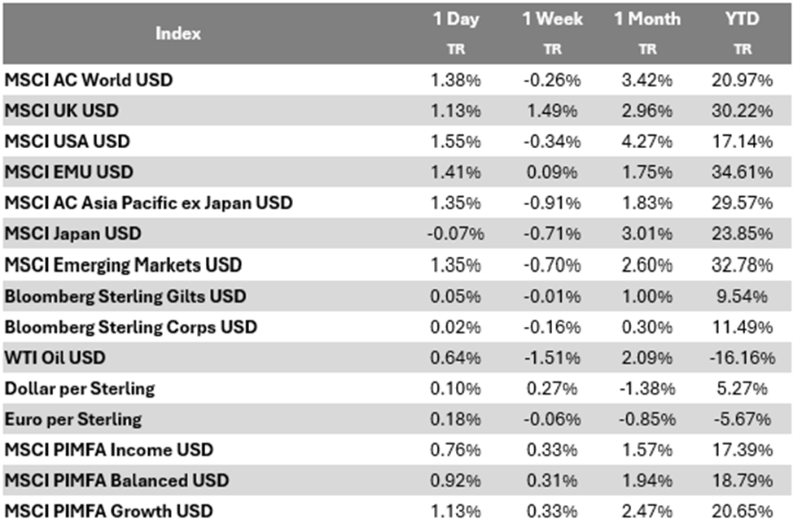Click the MSCI UK USD row label

pos(62,111)
